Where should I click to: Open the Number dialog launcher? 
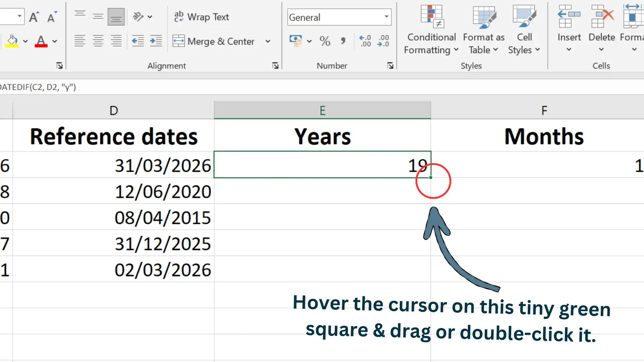pyautogui.click(x=390, y=66)
